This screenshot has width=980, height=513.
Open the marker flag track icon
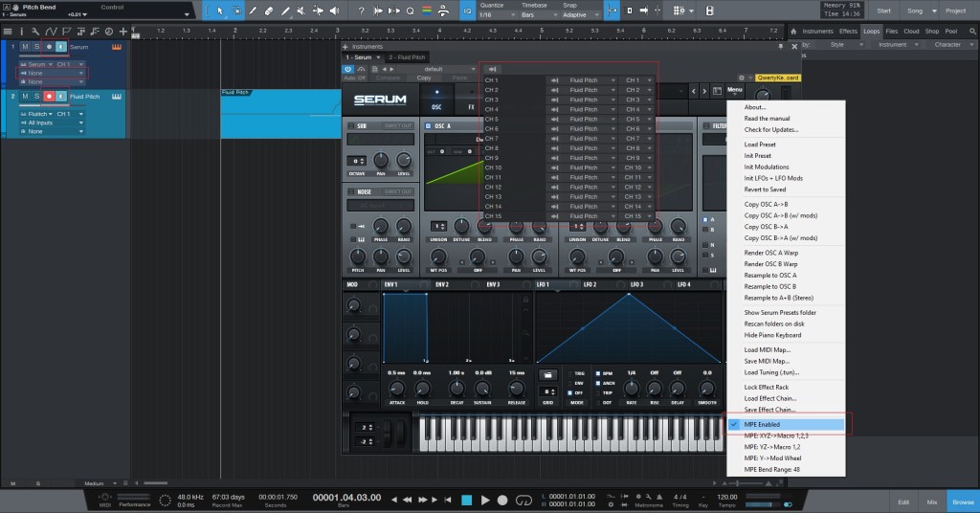point(66,32)
